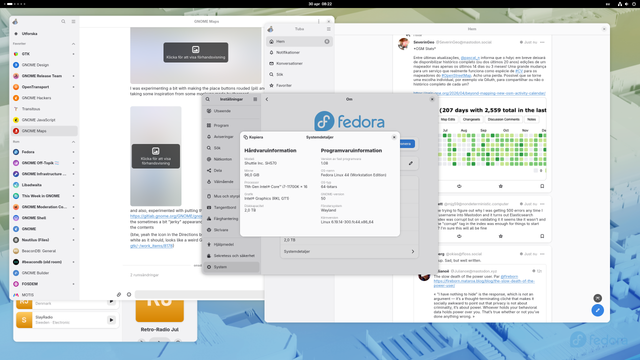Open Nautilus (Files) room
The image size is (640, 360).
coord(44,240)
